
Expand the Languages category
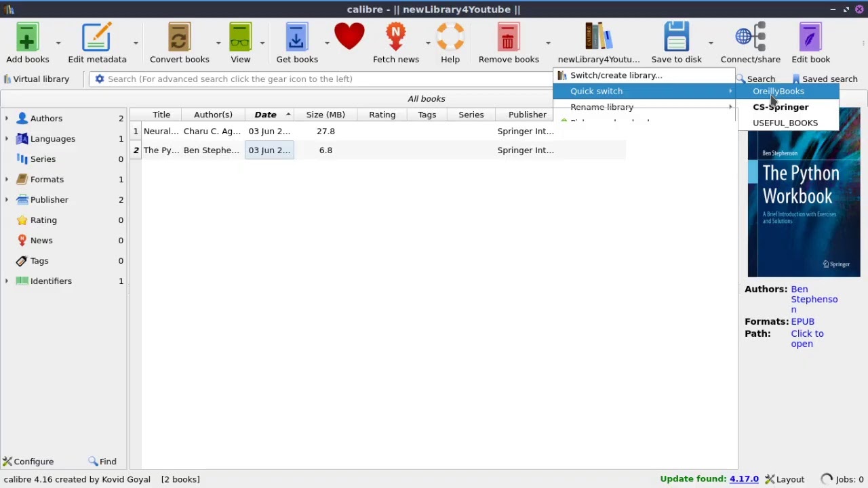(x=7, y=139)
